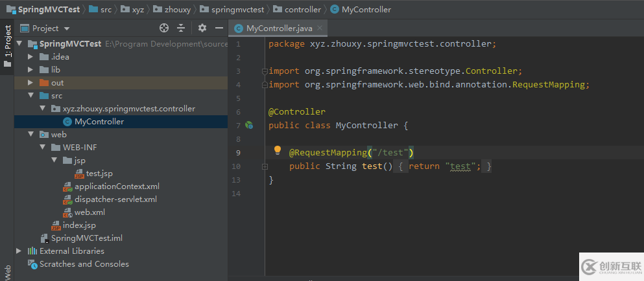Screen dimensions: 644x281
Task: Click SpringMVCTest in breadcrumb bar
Action: tap(49, 10)
